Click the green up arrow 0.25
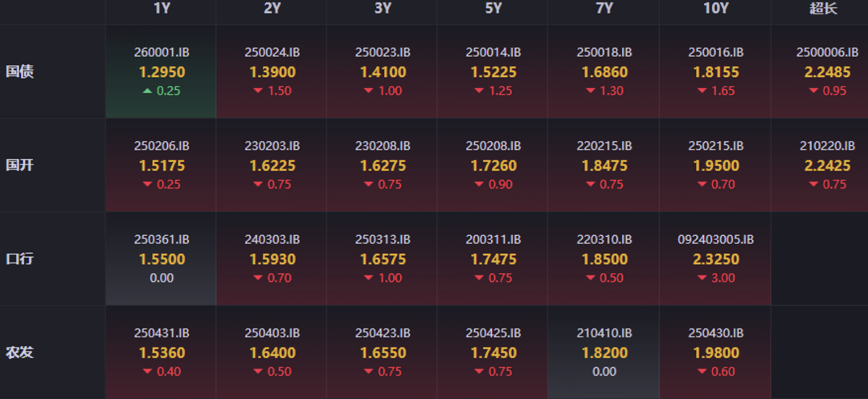Viewport: 868px width, 399px height. click(147, 91)
